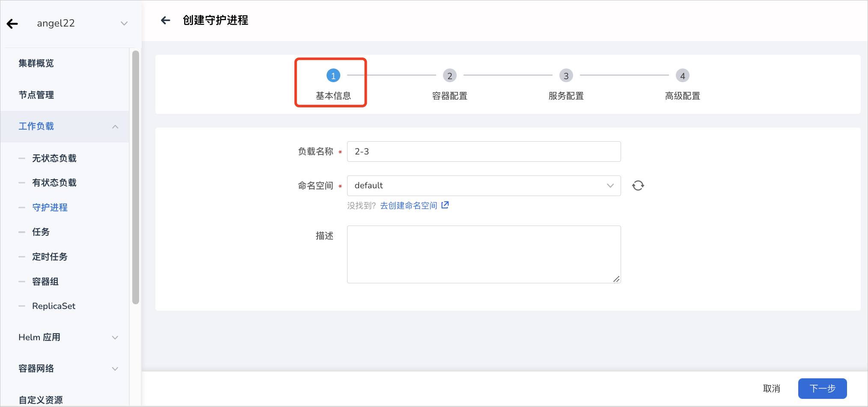Open the external link icon after 去创建命名空间

click(x=445, y=205)
